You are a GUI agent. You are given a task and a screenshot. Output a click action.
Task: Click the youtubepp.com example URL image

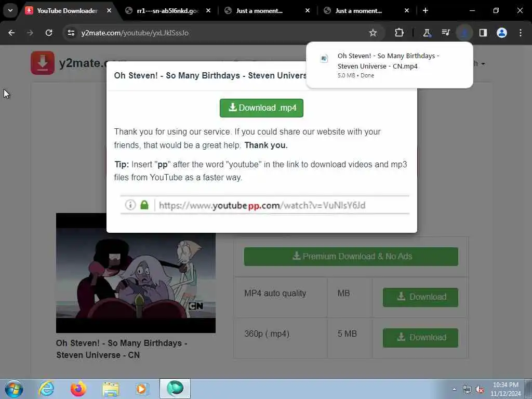coord(264,205)
